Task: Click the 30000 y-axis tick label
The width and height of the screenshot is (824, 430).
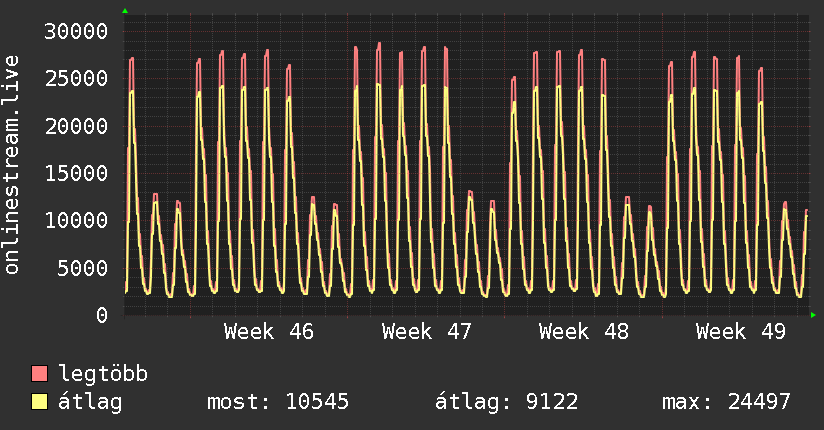Action: 77,31
